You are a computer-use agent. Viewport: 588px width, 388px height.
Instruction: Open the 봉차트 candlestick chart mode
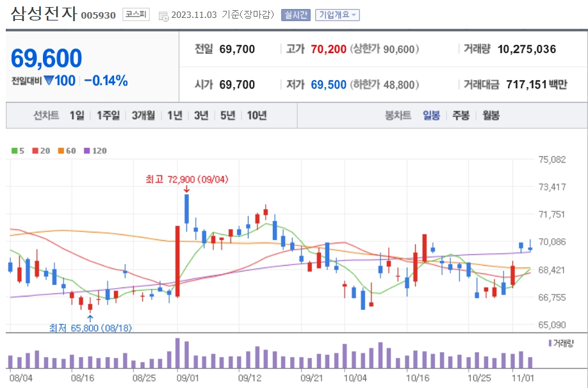(398, 115)
